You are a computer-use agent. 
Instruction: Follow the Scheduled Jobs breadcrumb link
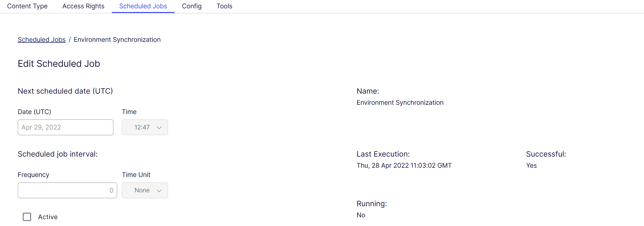(x=41, y=39)
